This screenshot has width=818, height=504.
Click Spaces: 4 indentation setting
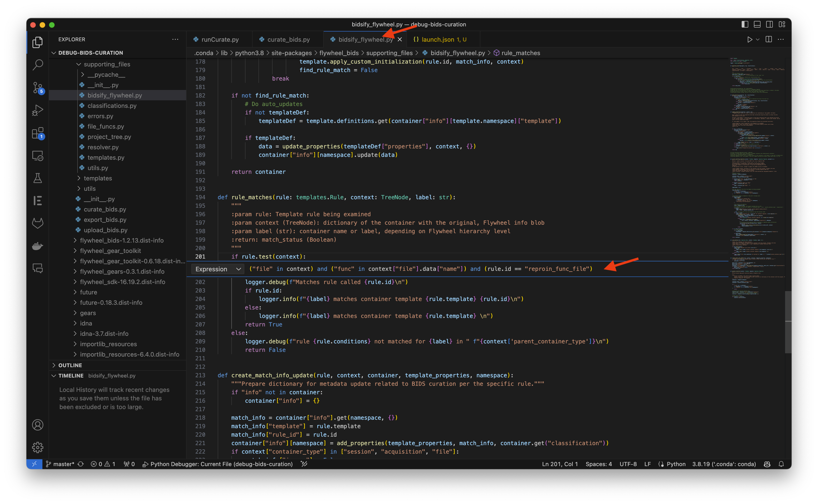(599, 464)
